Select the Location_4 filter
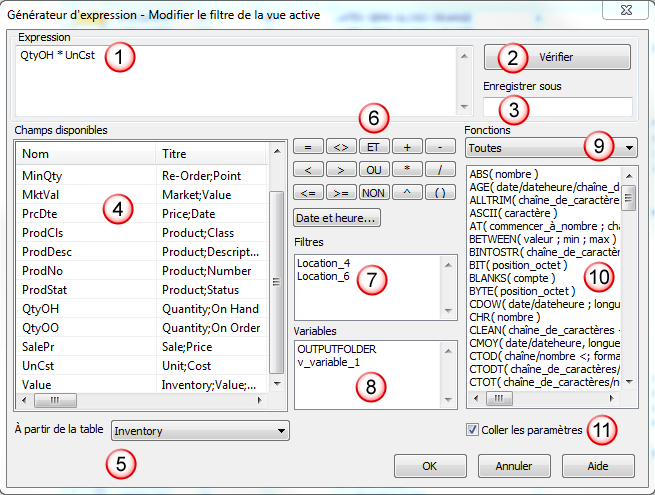Image resolution: width=655 pixels, height=495 pixels. pos(323,262)
